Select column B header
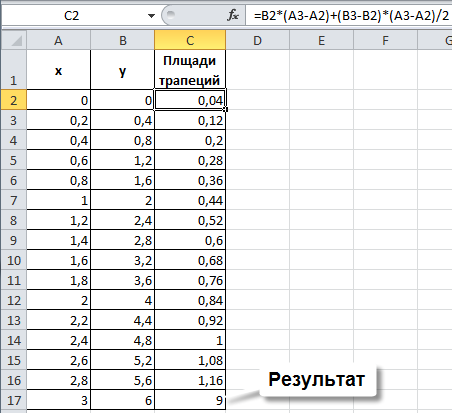 click(x=123, y=40)
